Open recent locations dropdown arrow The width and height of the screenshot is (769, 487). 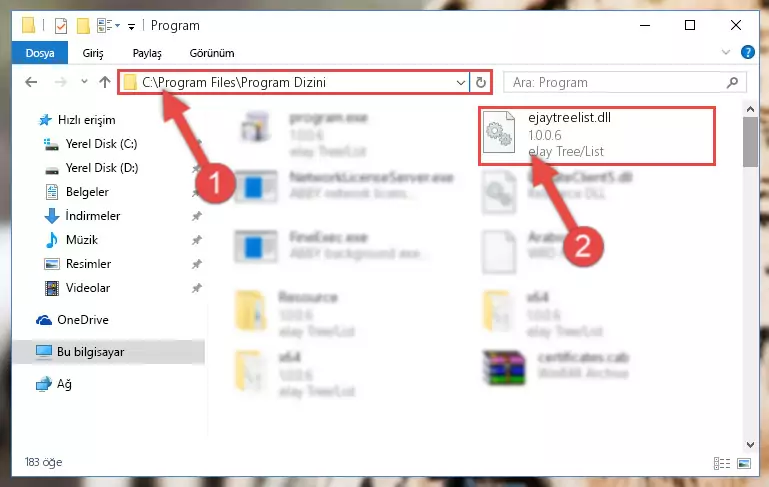84,82
